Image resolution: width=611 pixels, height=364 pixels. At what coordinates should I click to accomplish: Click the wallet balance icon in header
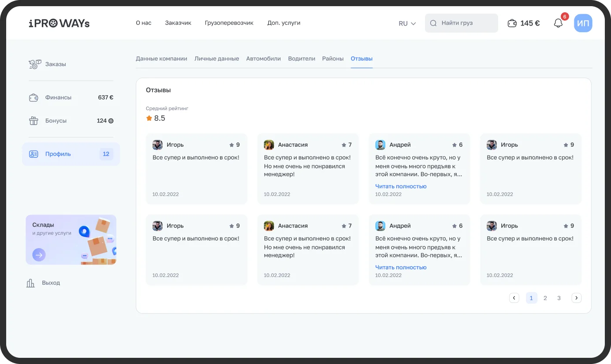(x=512, y=23)
